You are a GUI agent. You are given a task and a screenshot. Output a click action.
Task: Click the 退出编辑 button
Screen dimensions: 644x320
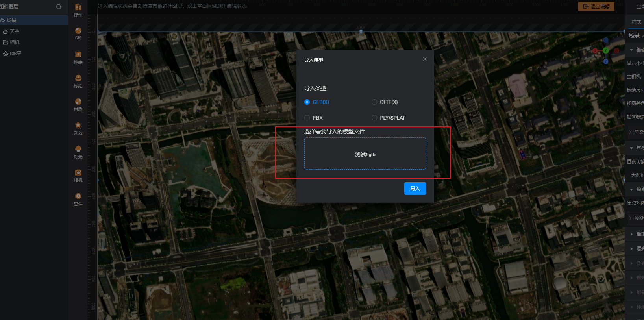coord(596,6)
